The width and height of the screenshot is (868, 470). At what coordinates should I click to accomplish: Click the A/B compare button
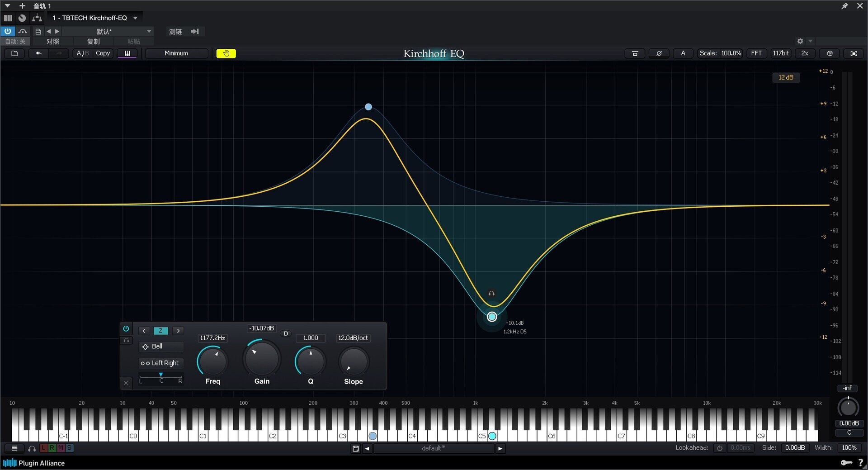82,53
